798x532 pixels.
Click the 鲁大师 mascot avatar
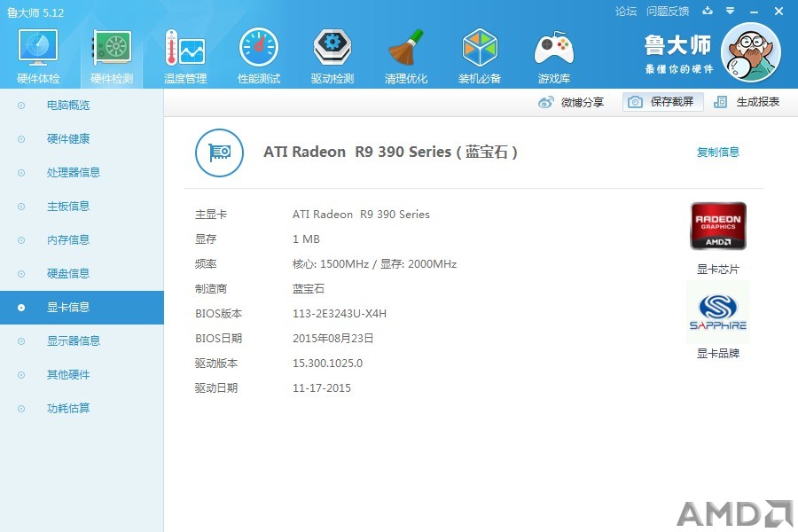point(751,52)
